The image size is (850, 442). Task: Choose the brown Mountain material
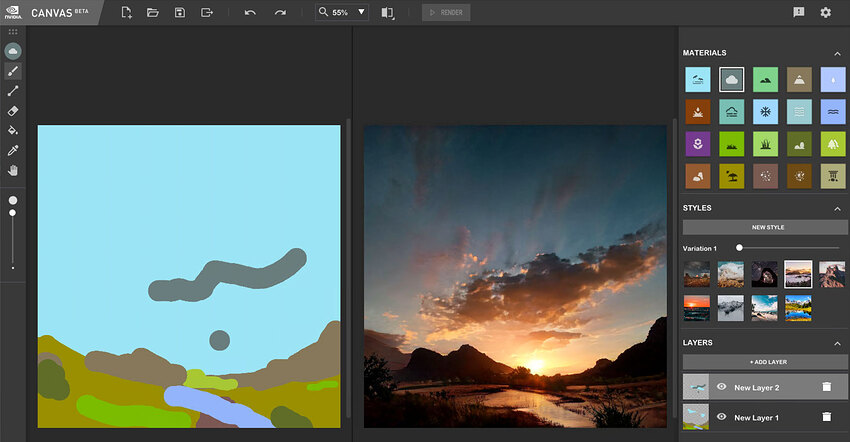(799, 80)
